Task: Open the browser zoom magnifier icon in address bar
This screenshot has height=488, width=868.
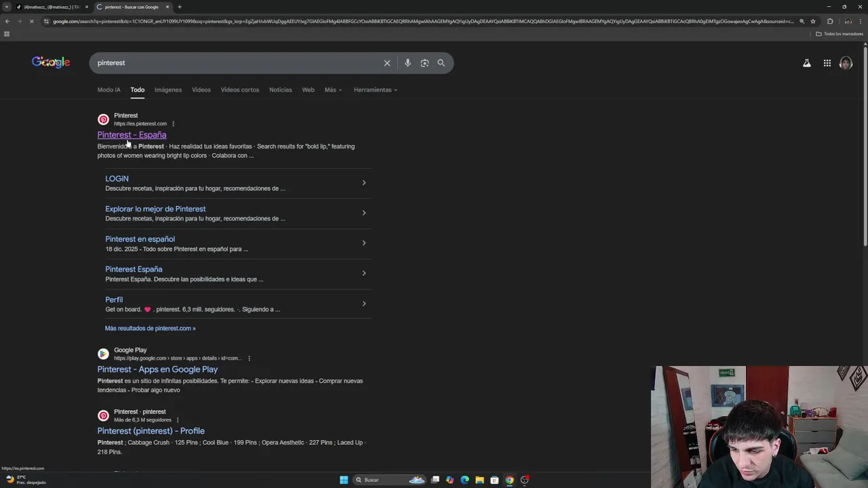Action: pyautogui.click(x=802, y=21)
